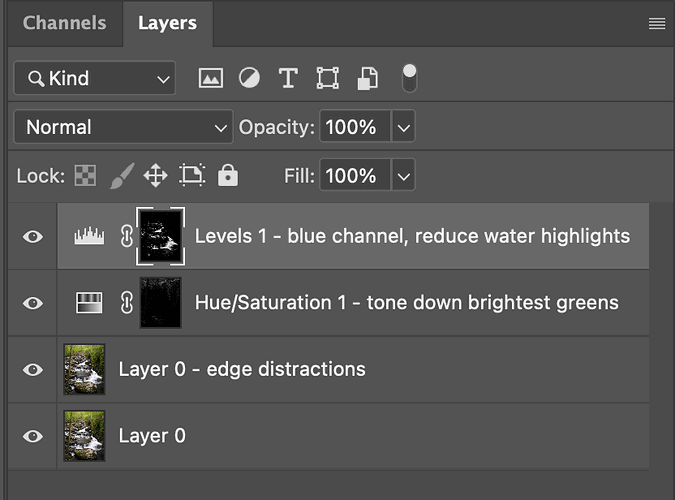Filter for smart objects icon
Image resolution: width=675 pixels, height=500 pixels.
(367, 78)
